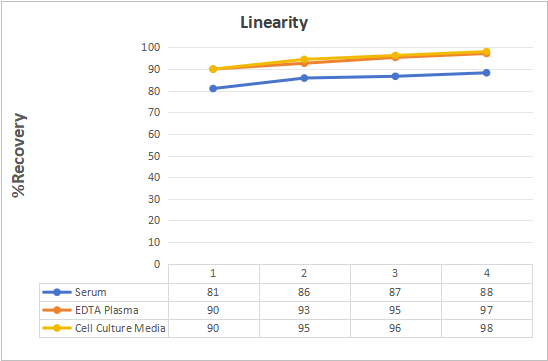
Task: Click the Cell Culture Media value 98 cell
Action: pyautogui.click(x=487, y=328)
